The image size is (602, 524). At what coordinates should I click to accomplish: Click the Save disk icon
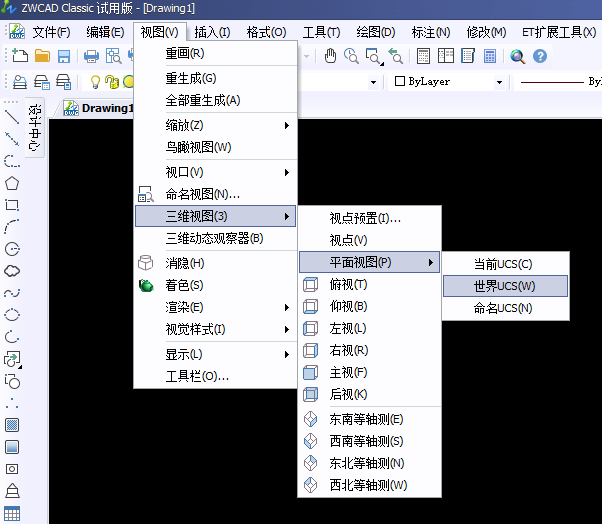click(x=64, y=57)
